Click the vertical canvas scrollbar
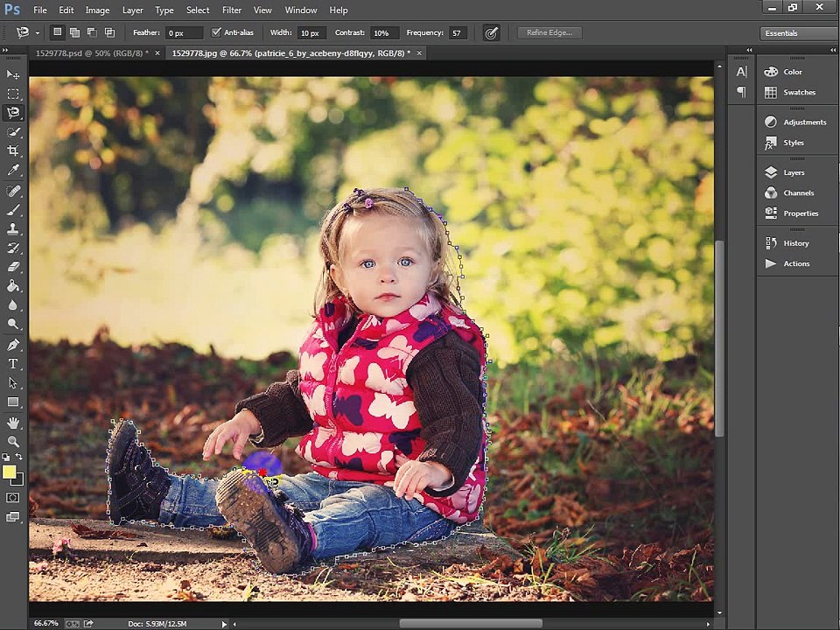Image resolution: width=840 pixels, height=630 pixels. [x=719, y=338]
